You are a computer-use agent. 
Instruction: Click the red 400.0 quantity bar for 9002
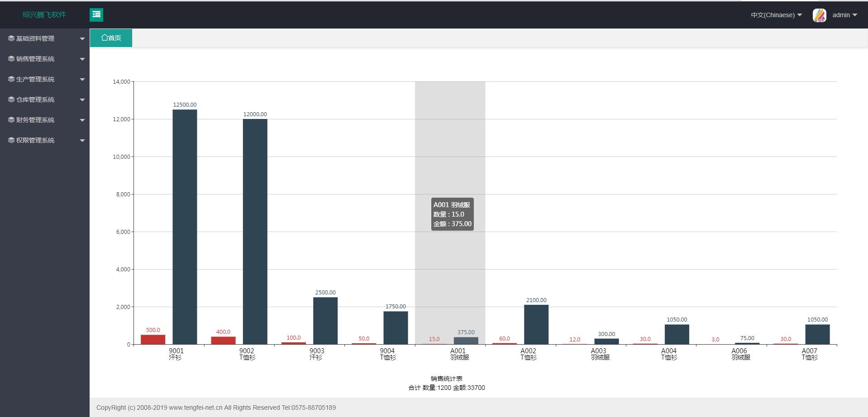(223, 341)
